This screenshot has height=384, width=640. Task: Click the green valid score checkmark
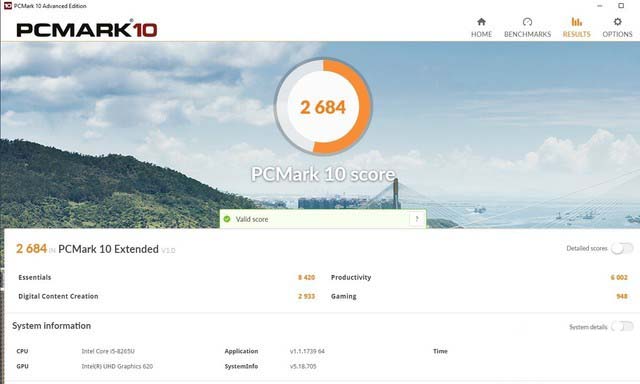(x=227, y=219)
